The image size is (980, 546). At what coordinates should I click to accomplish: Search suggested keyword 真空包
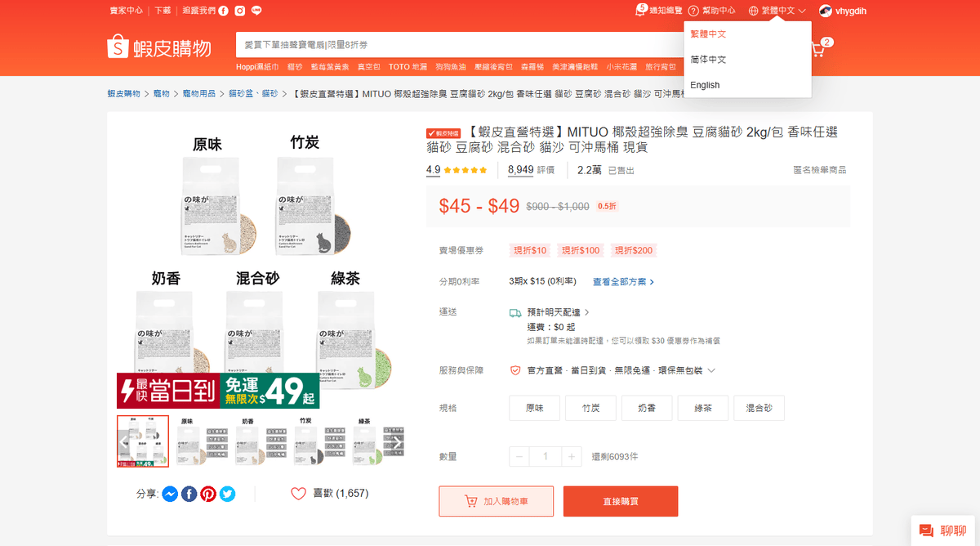[x=369, y=66]
